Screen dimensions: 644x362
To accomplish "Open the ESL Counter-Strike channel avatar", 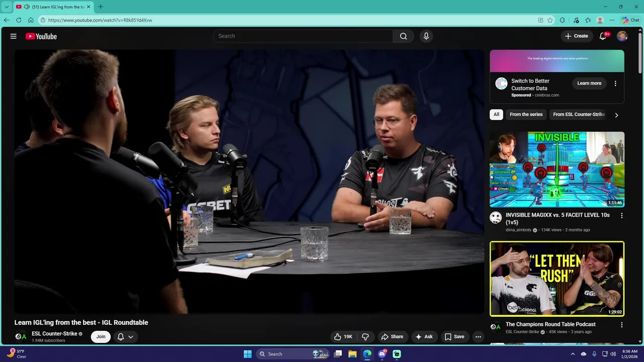I will (x=21, y=337).
